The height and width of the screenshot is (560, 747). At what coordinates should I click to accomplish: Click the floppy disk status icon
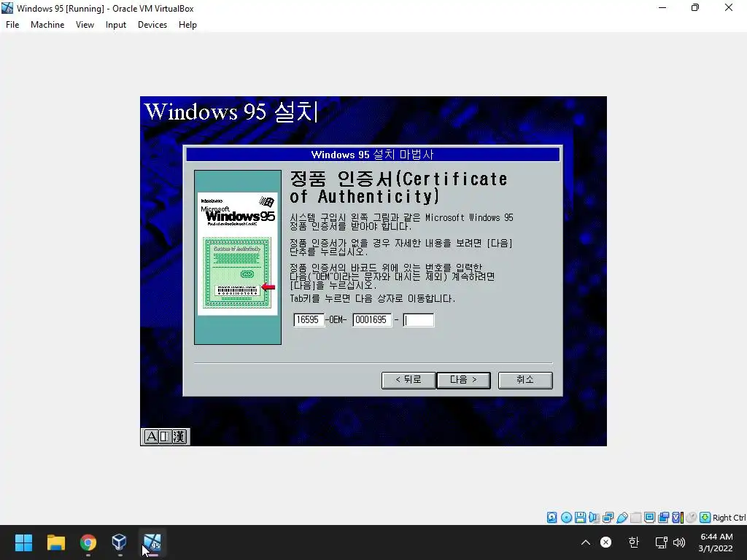click(580, 518)
